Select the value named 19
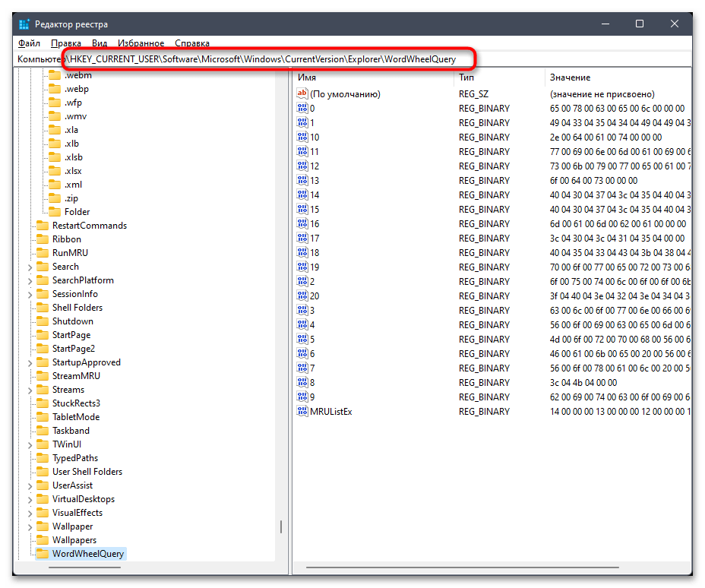The width and height of the screenshot is (705, 588). point(315,267)
